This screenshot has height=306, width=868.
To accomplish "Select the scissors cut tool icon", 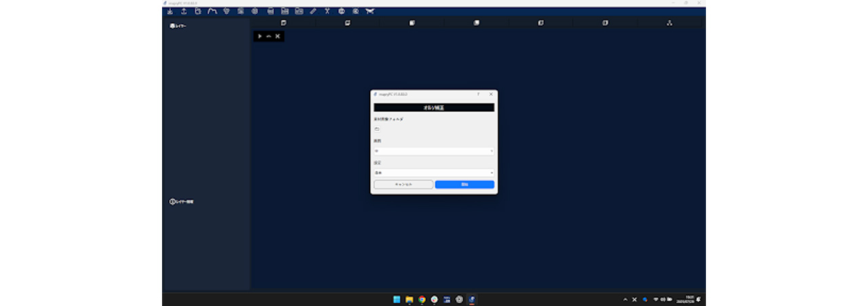I will (327, 12).
